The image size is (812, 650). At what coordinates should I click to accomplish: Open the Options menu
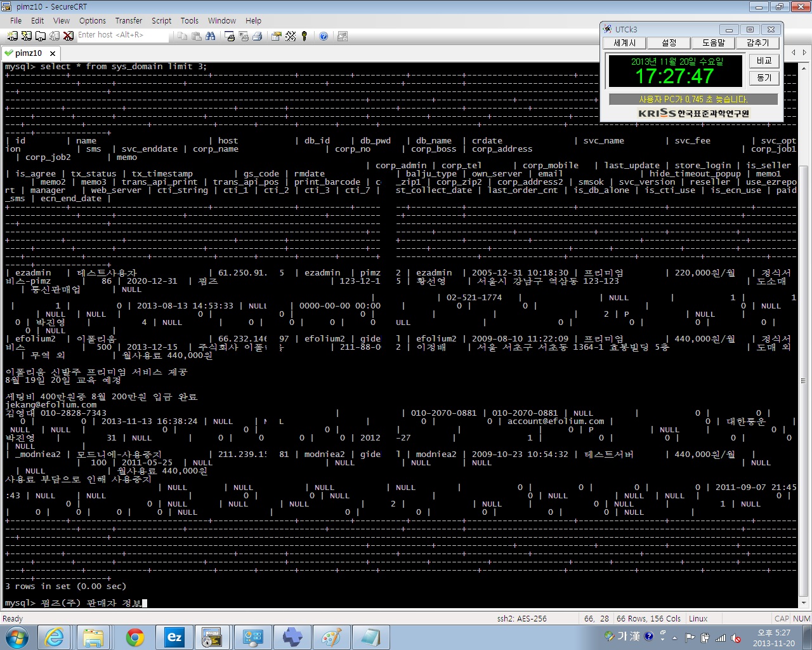(x=93, y=20)
